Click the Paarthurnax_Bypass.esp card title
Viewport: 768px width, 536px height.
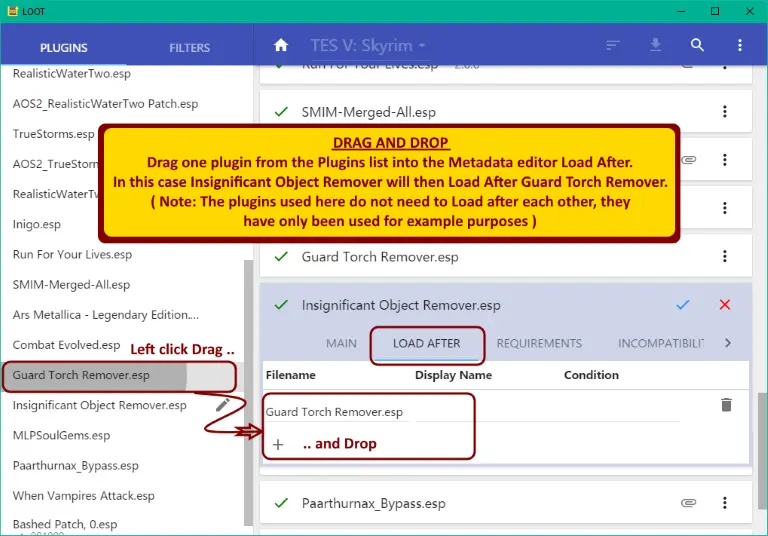373,503
